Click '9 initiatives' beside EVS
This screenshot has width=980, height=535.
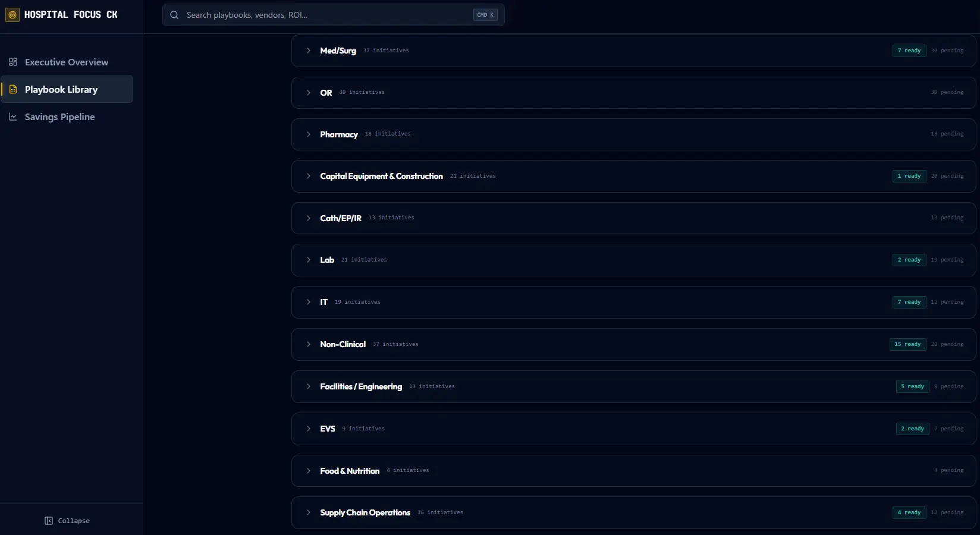tap(363, 429)
